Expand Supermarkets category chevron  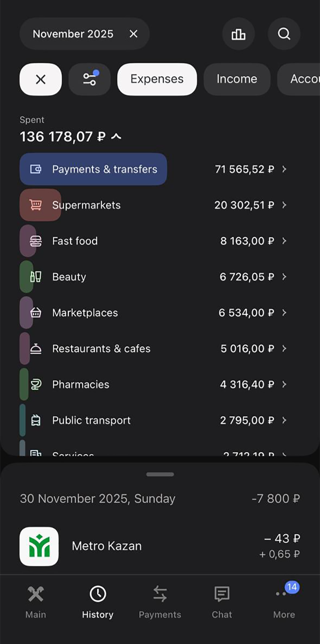pyautogui.click(x=284, y=205)
